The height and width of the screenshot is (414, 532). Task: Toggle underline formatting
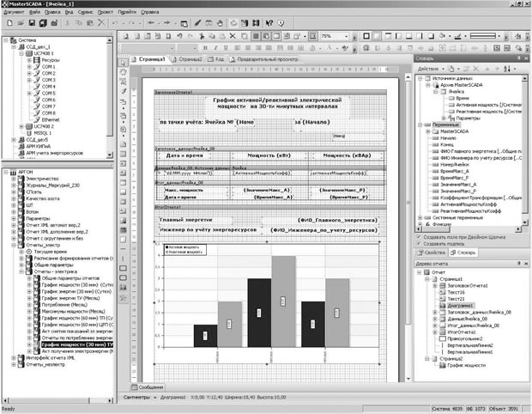pyautogui.click(x=226, y=48)
